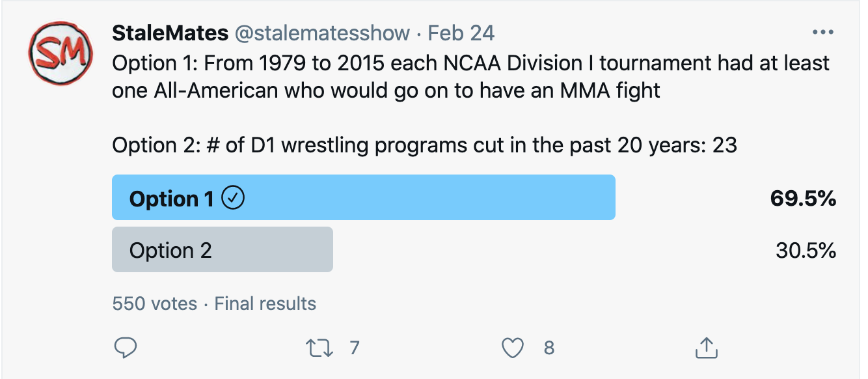Image resolution: width=868 pixels, height=379 pixels.
Task: Share the tweet via upload arrow icon
Action: pyautogui.click(x=705, y=348)
